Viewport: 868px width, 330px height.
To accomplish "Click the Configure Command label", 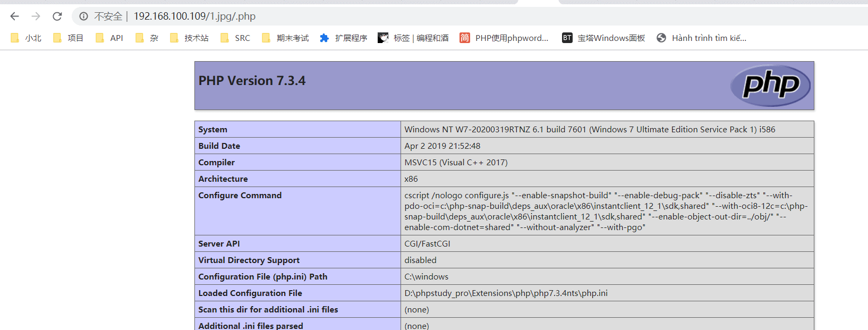I will point(240,196).
